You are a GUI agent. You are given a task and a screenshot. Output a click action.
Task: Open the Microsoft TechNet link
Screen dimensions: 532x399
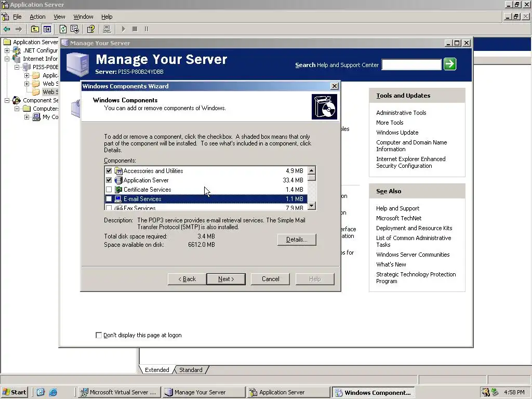coord(398,218)
